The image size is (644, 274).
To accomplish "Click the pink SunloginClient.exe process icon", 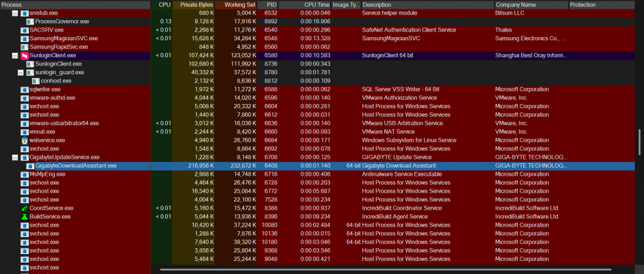I will pyautogui.click(x=25, y=55).
